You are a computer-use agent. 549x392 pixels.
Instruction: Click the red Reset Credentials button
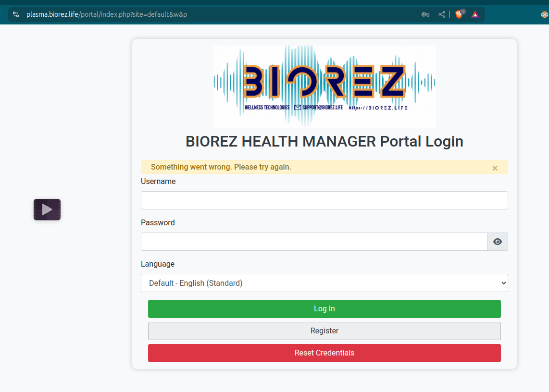point(324,353)
